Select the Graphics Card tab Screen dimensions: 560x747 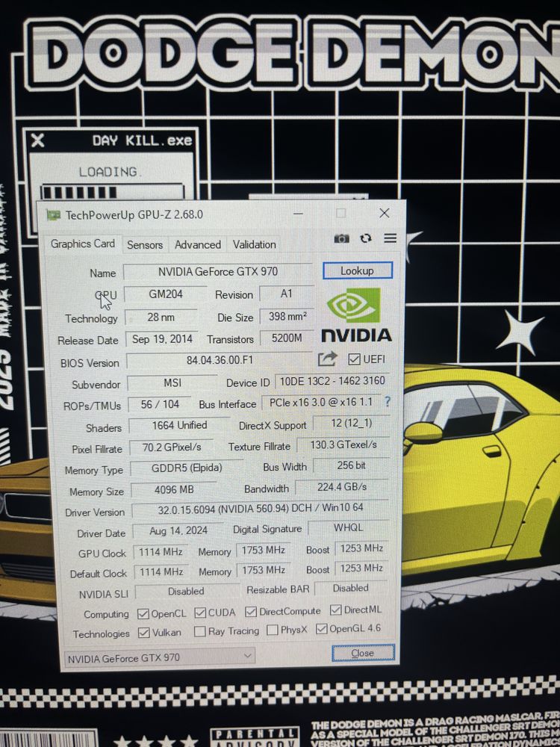(x=82, y=244)
